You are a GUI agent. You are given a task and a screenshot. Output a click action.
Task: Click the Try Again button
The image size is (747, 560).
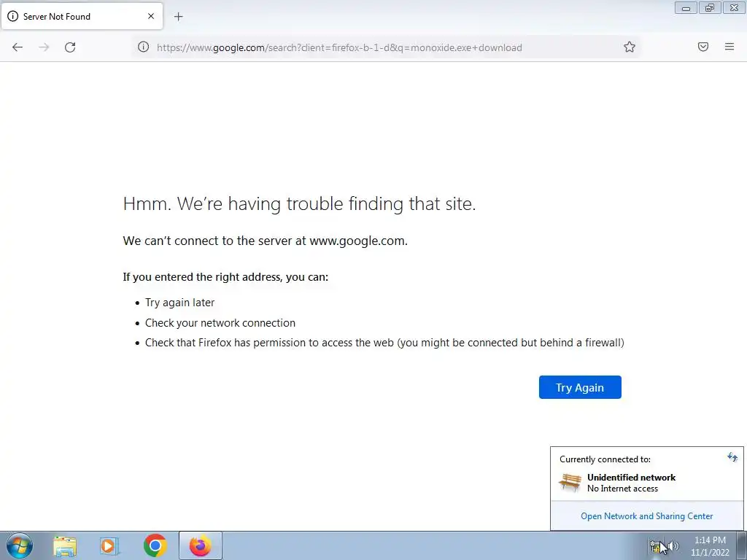[580, 387]
